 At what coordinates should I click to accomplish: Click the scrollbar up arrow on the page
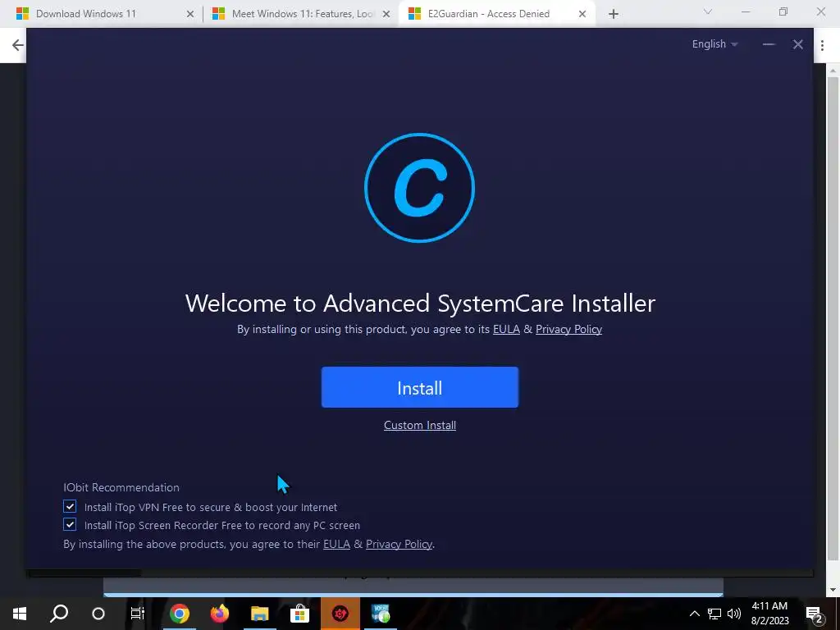833,71
